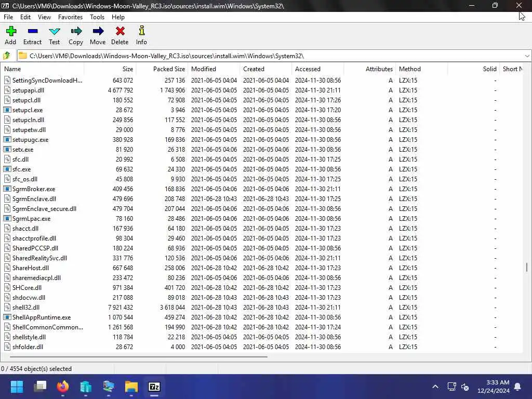Select the sfc.exe file icon
The height and width of the screenshot is (399, 532).
(x=7, y=169)
